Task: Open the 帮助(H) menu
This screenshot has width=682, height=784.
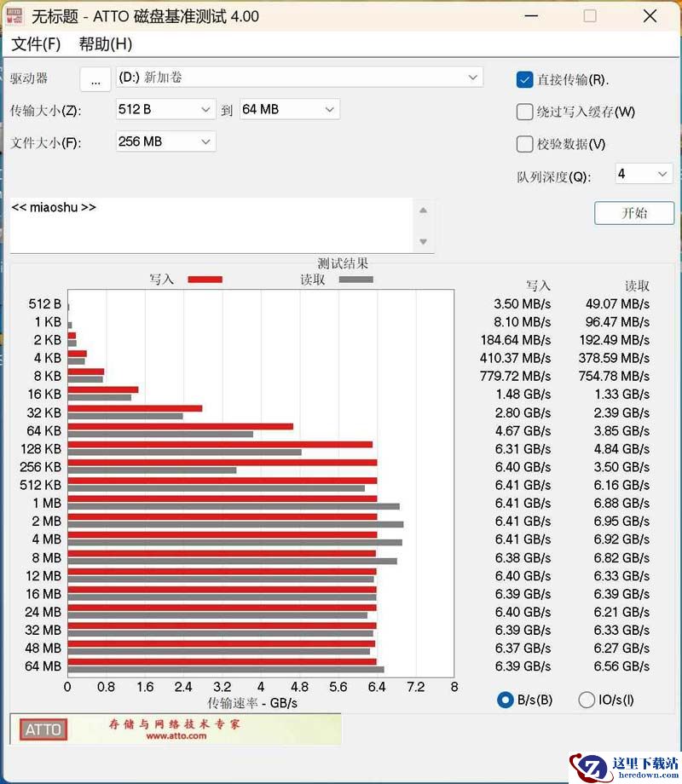Action: coord(106,44)
